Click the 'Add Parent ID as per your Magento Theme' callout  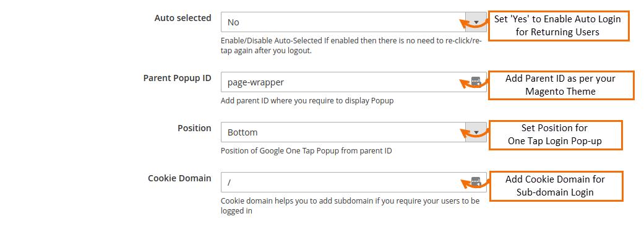click(560, 85)
